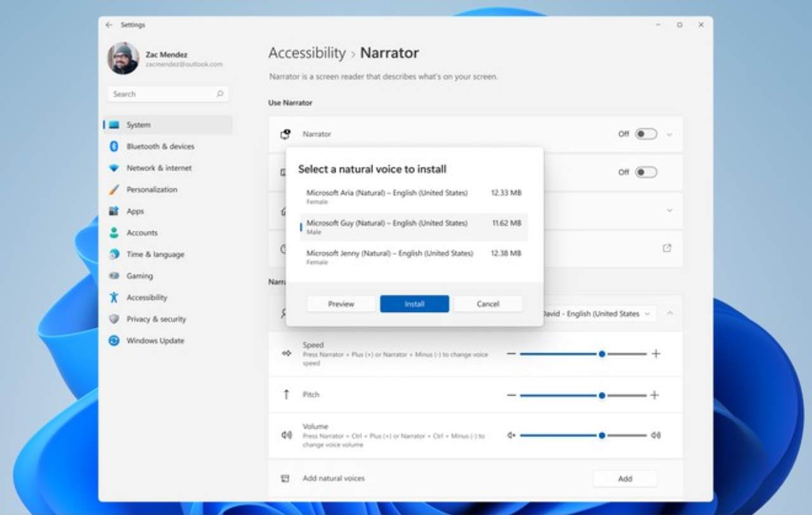Click the Network wifi icon
The image size is (812, 515).
[114, 168]
